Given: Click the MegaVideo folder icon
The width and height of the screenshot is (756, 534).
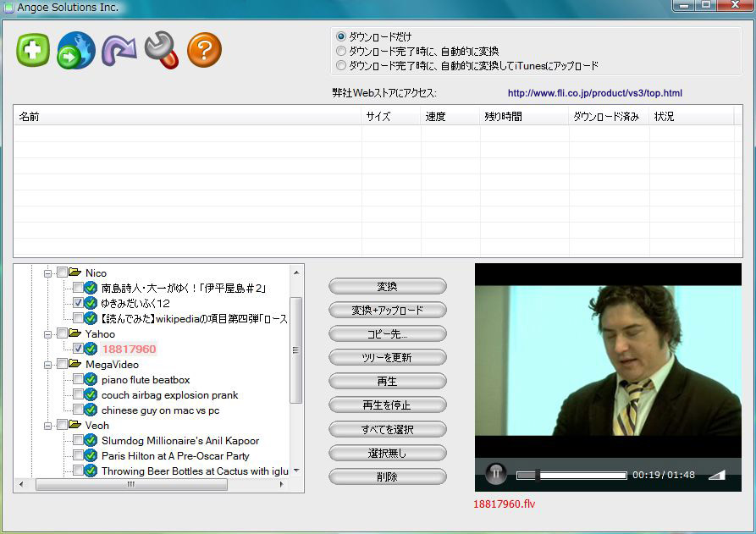Looking at the screenshot, I should (x=74, y=364).
